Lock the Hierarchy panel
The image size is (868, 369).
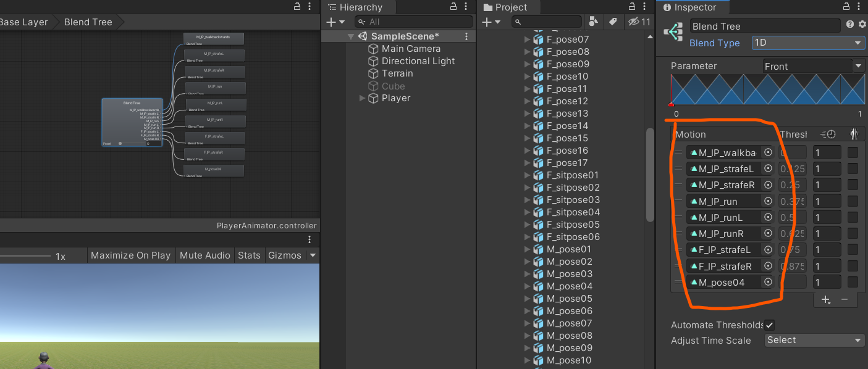(453, 6)
